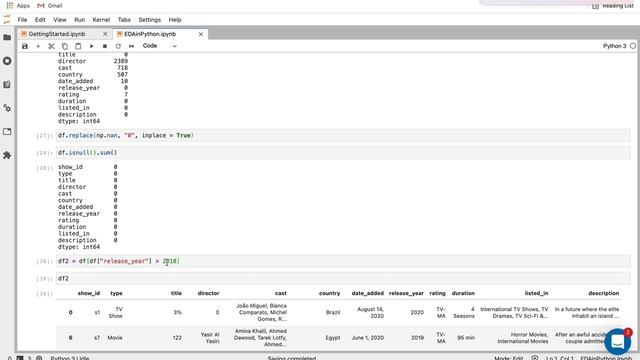The image size is (640, 360).
Task: Paste cell using the clipboard icon
Action: 78,46
